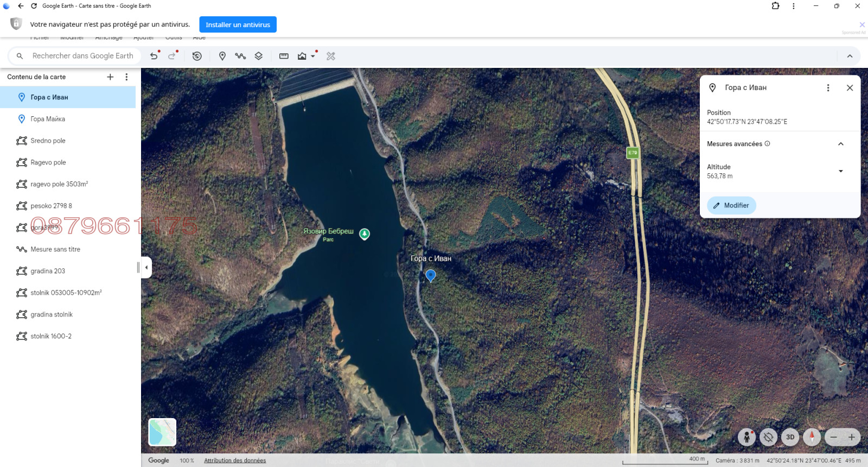The width and height of the screenshot is (868, 467).
Task: Select the Гора с Иван placemark in list
Action: click(x=68, y=97)
